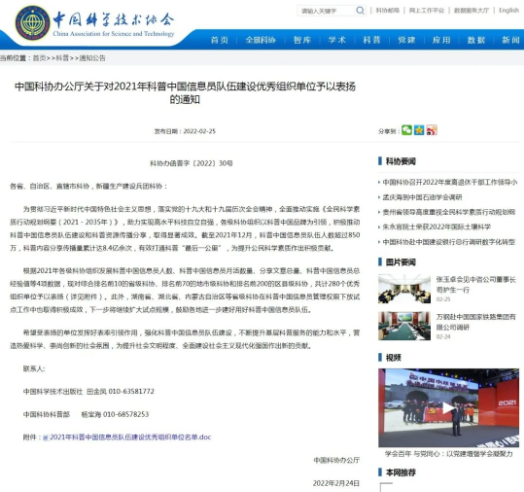
Task: Open 首页 in blue navigation bar
Action: [x=219, y=40]
